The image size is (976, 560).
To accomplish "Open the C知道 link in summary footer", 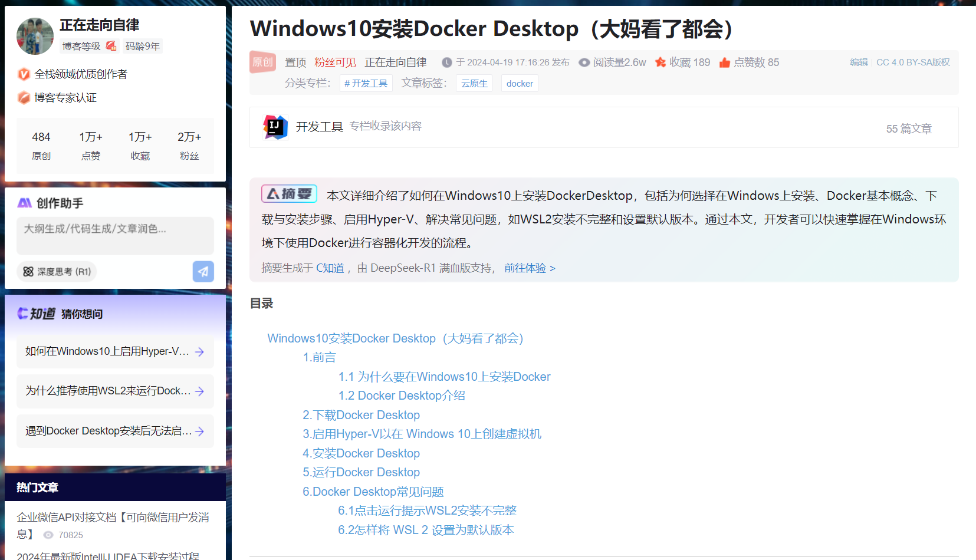I will (x=330, y=268).
